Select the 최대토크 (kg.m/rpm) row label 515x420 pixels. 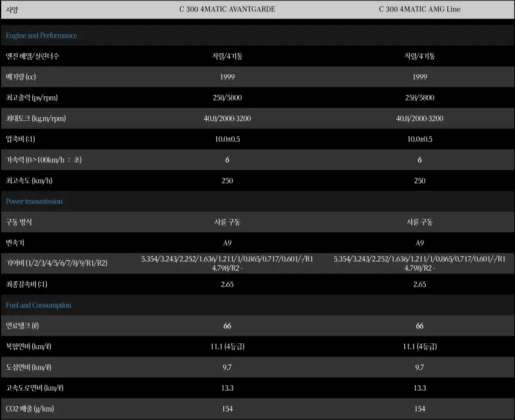point(36,118)
